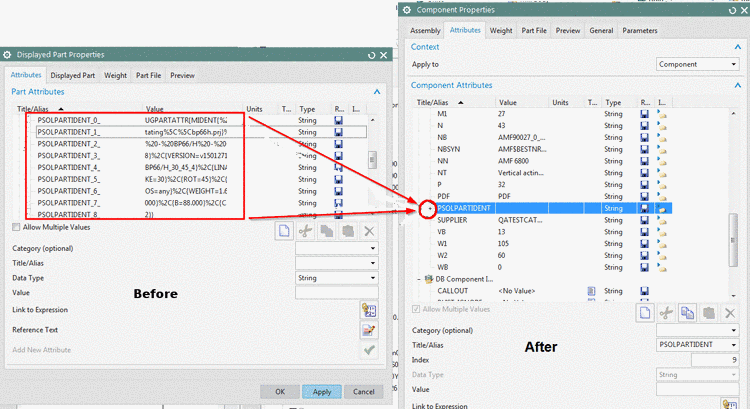
Task: Click Value input field in Displayed Part Properties
Action: [x=337, y=293]
